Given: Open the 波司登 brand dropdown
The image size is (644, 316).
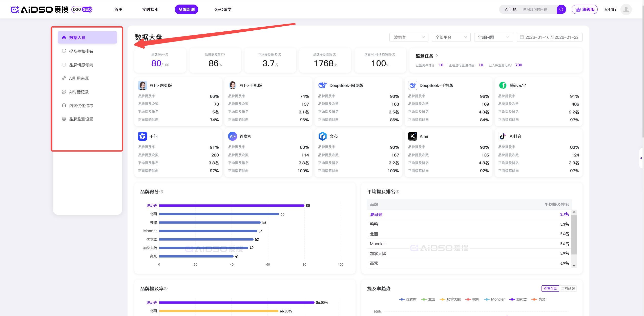Looking at the screenshot, I should tap(409, 37).
